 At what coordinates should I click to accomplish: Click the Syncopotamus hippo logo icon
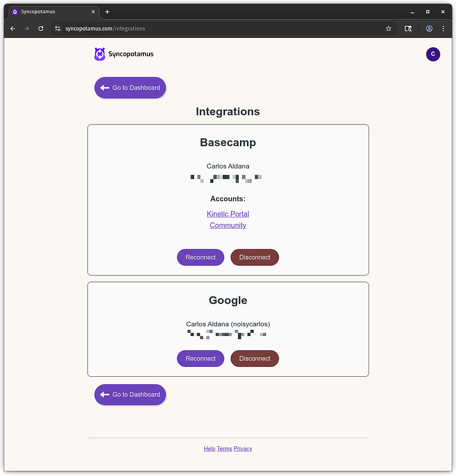[100, 55]
